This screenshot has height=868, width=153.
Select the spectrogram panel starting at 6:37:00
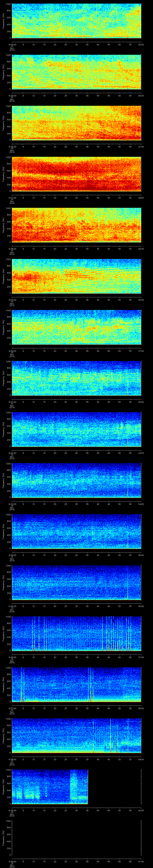click(76, 685)
